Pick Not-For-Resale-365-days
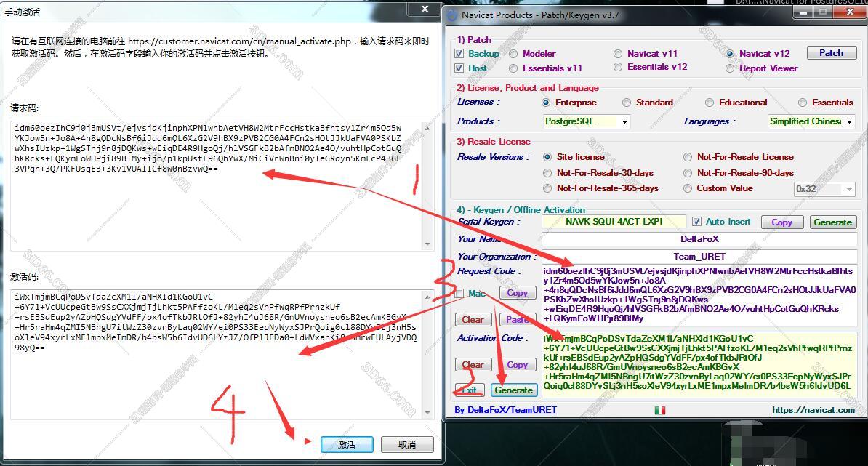The width and height of the screenshot is (868, 466). pos(547,189)
